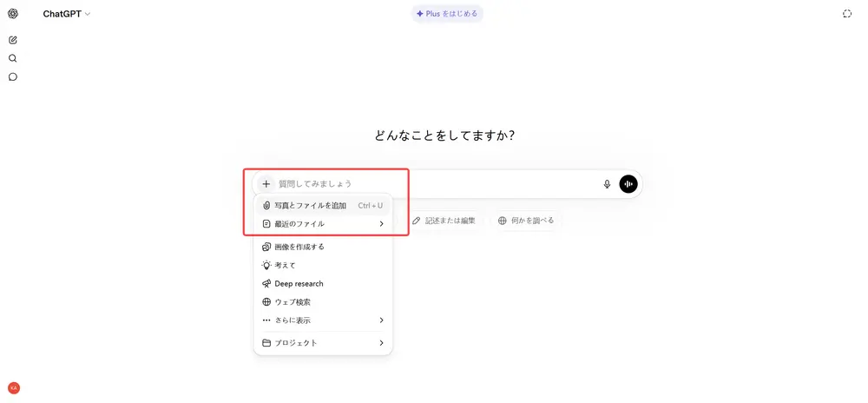Image resolution: width=868 pixels, height=403 pixels.
Task: Click the sparkle icon on the Plus button
Action: tap(420, 14)
